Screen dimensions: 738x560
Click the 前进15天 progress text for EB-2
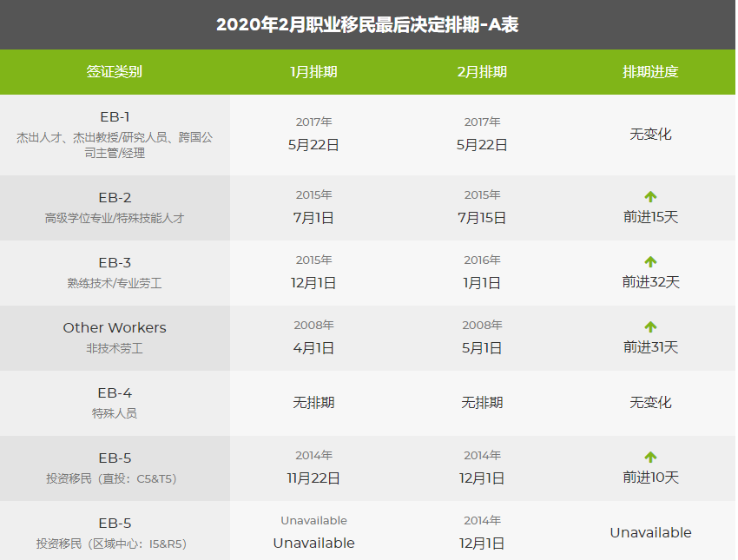pyautogui.click(x=650, y=216)
